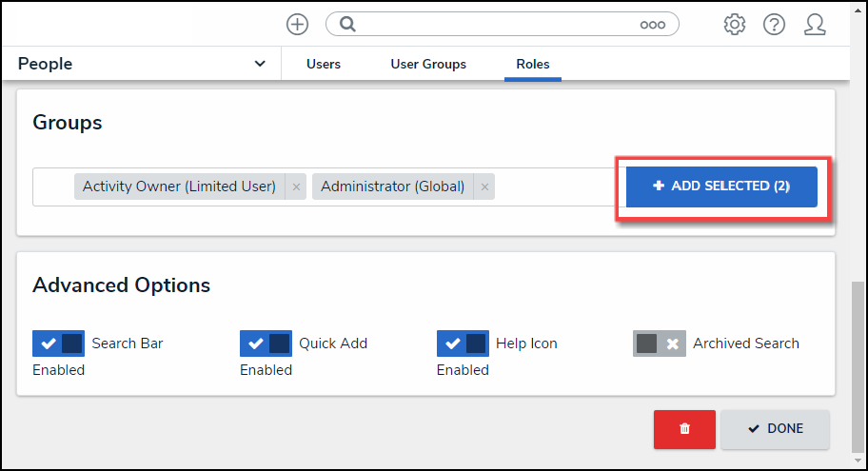The image size is (868, 471).
Task: Expand the People dropdown menu
Action: pyautogui.click(x=260, y=64)
